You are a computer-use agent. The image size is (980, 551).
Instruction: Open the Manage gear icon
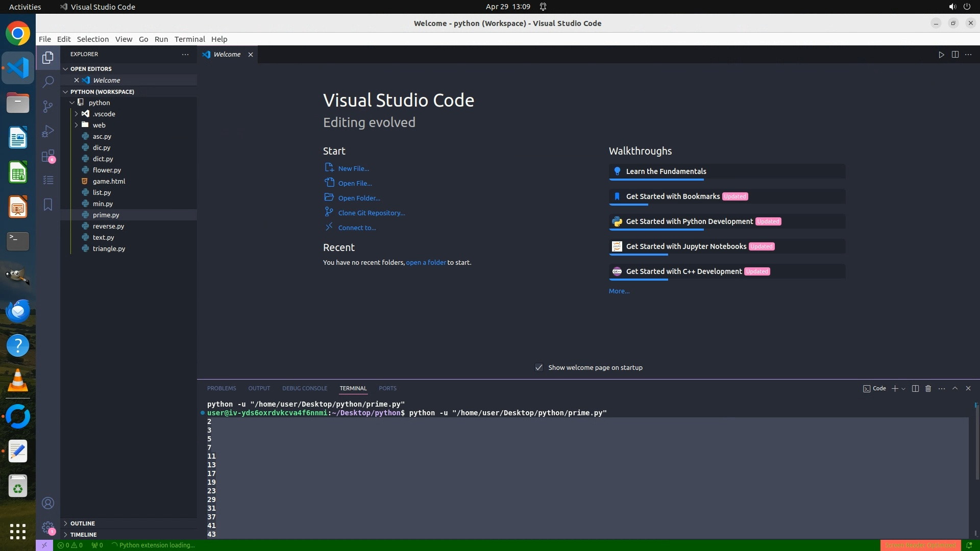pyautogui.click(x=48, y=527)
